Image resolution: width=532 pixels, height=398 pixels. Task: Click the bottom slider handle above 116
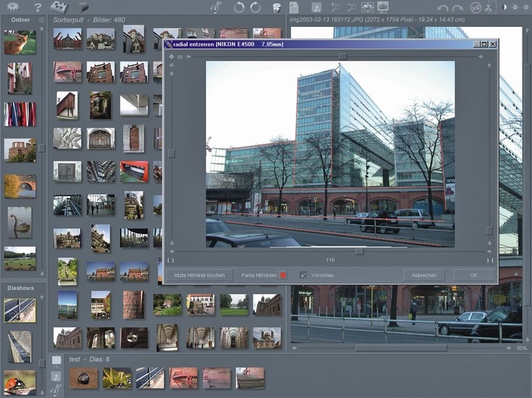coord(360,251)
